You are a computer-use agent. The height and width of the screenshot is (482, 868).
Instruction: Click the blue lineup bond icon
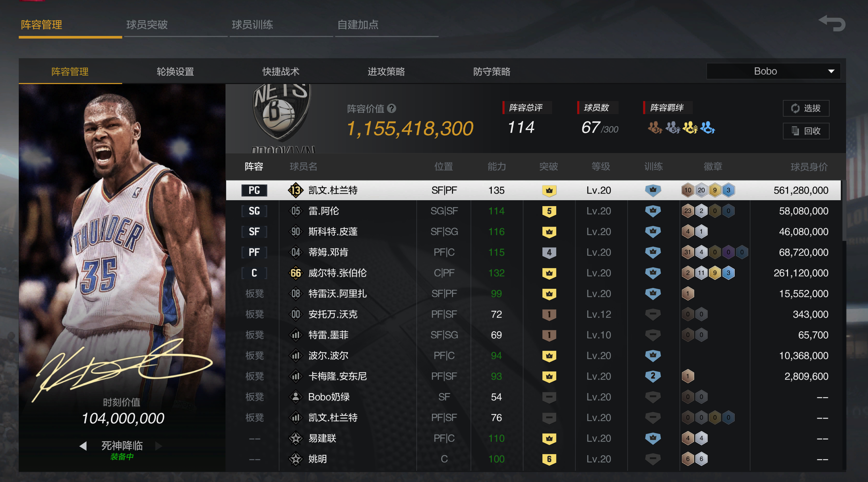pyautogui.click(x=707, y=128)
